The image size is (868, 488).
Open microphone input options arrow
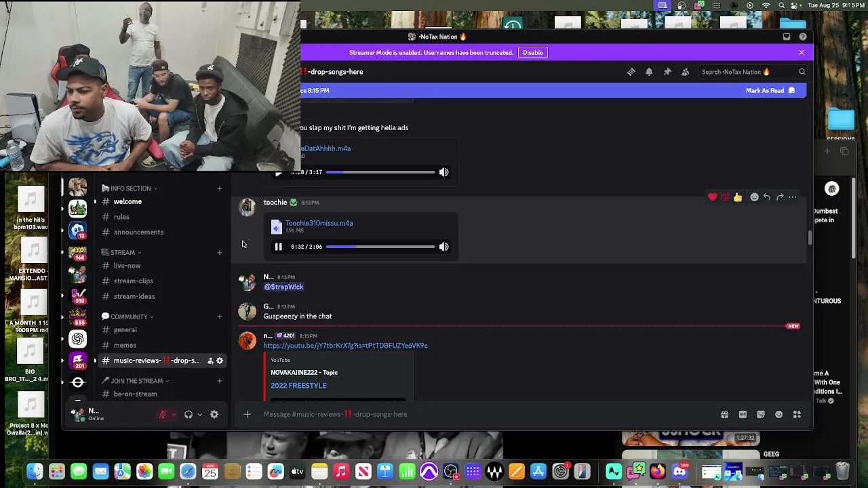pos(174,414)
